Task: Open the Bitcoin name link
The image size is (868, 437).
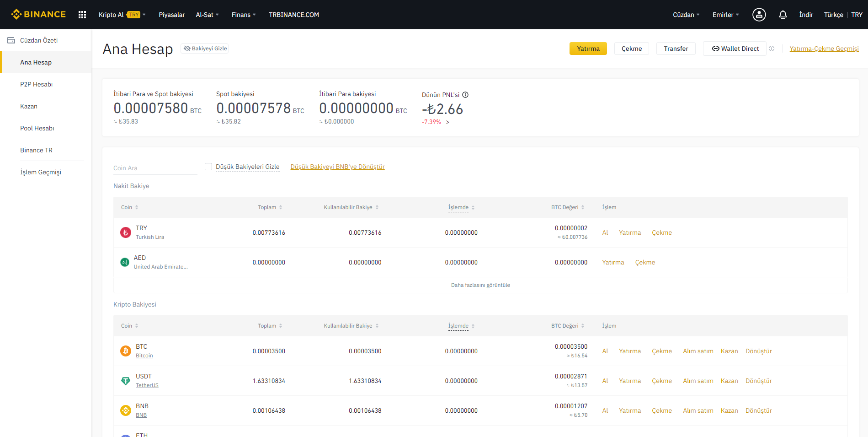Action: 144,356
